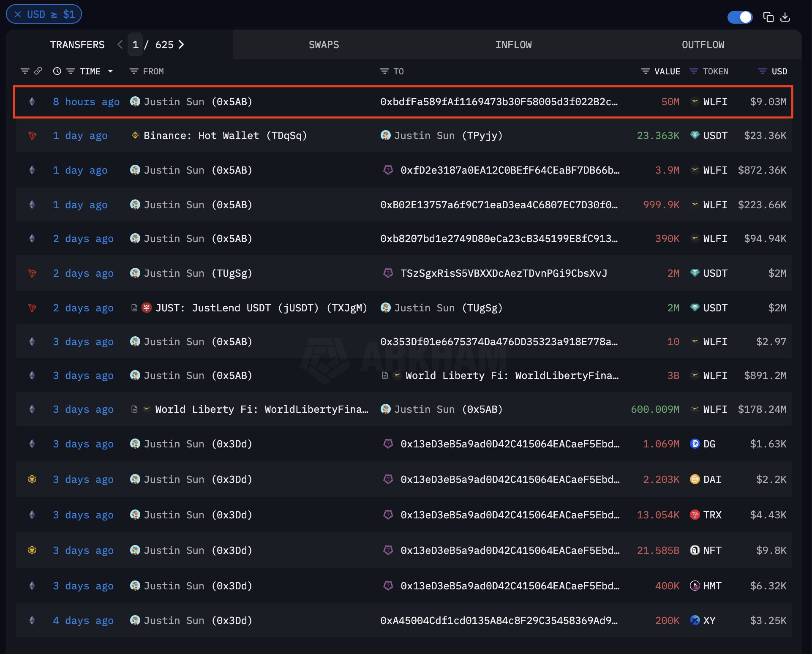
Task: Open the FROM column filter
Action: (x=134, y=71)
